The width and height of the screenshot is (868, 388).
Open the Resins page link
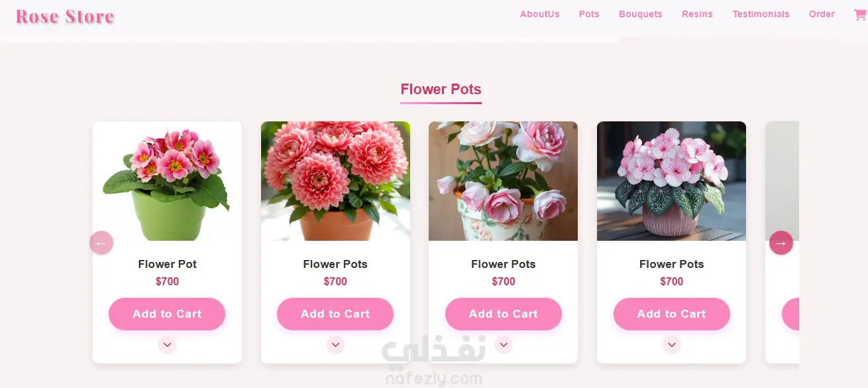click(x=697, y=14)
